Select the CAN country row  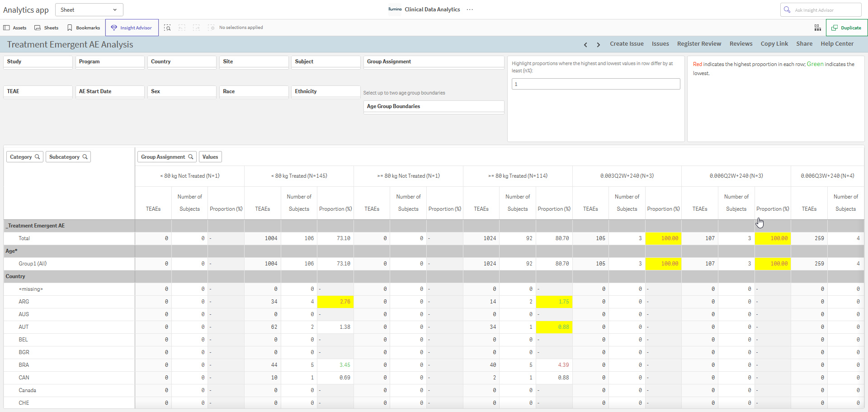click(x=69, y=378)
